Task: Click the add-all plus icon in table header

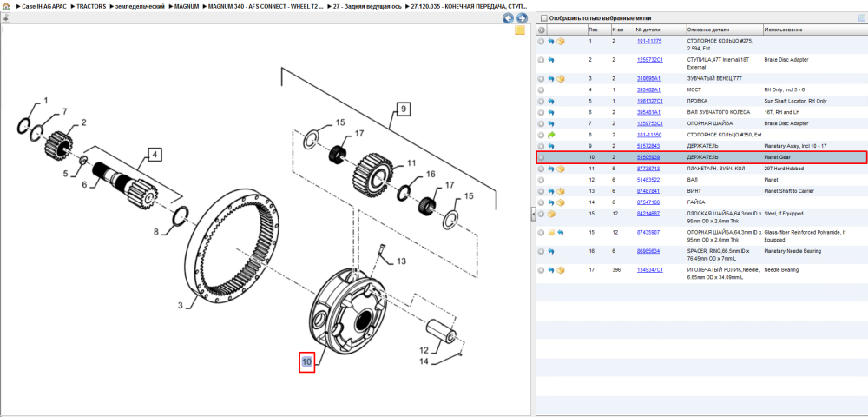Action: tap(542, 30)
